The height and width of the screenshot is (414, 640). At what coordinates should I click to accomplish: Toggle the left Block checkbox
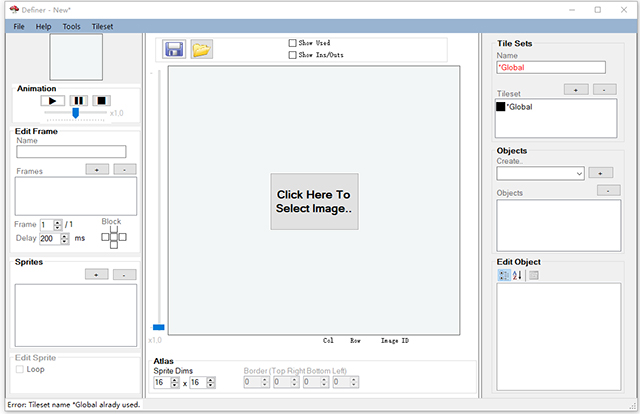(105, 237)
